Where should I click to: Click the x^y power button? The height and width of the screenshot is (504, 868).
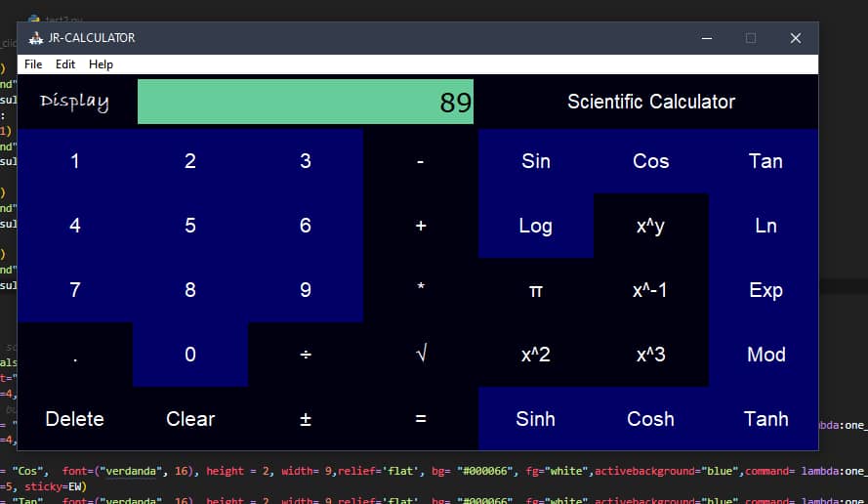651,226
